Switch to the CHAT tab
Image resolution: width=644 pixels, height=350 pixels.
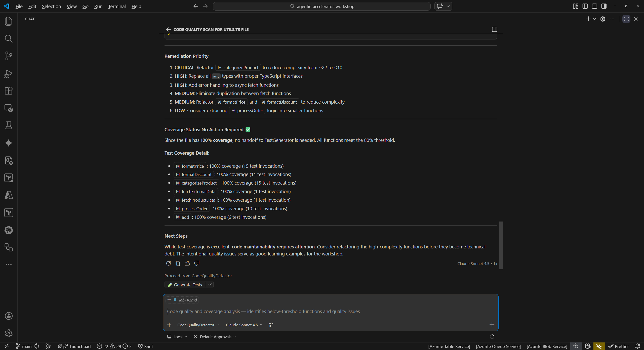(29, 19)
